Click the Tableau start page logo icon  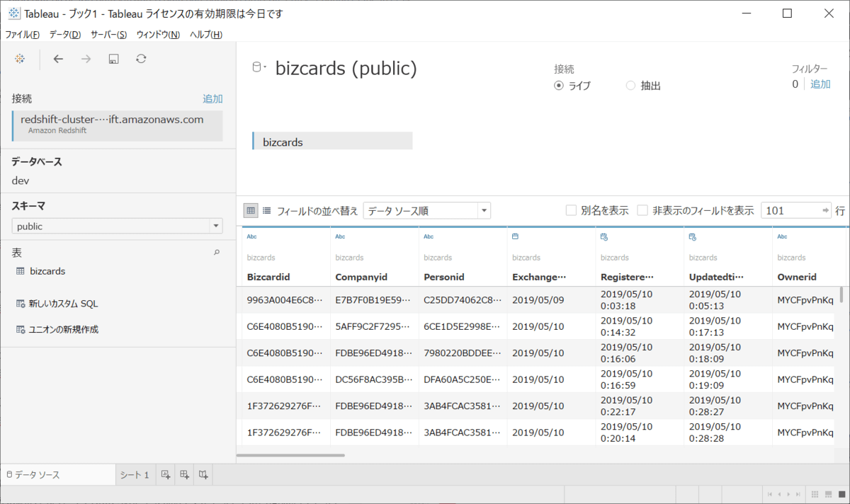20,59
